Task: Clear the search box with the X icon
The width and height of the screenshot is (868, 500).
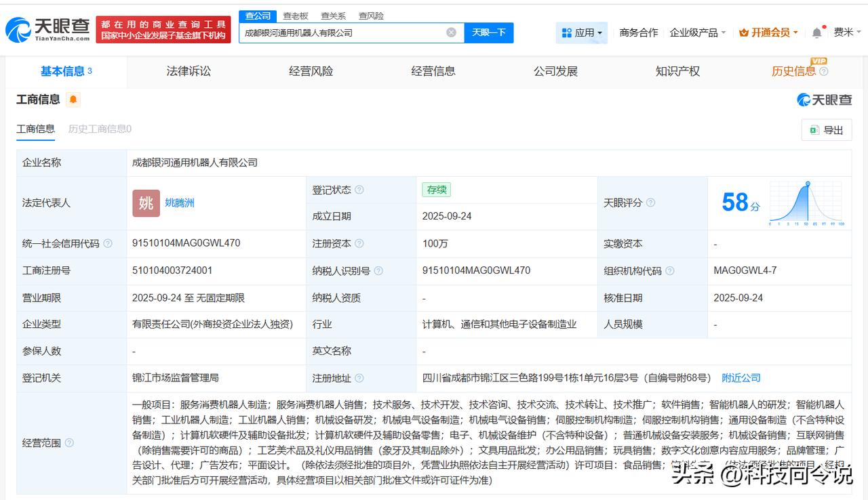Action: pyautogui.click(x=451, y=33)
